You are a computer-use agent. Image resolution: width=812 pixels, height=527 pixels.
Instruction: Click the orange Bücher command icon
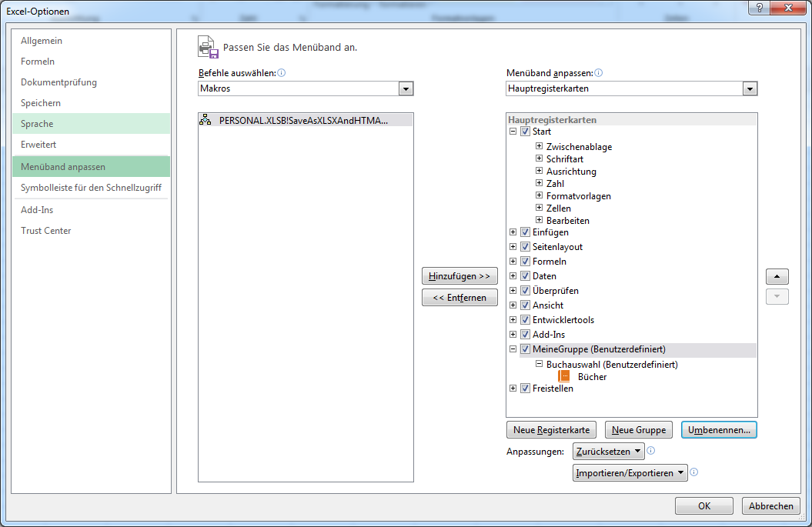click(x=564, y=377)
